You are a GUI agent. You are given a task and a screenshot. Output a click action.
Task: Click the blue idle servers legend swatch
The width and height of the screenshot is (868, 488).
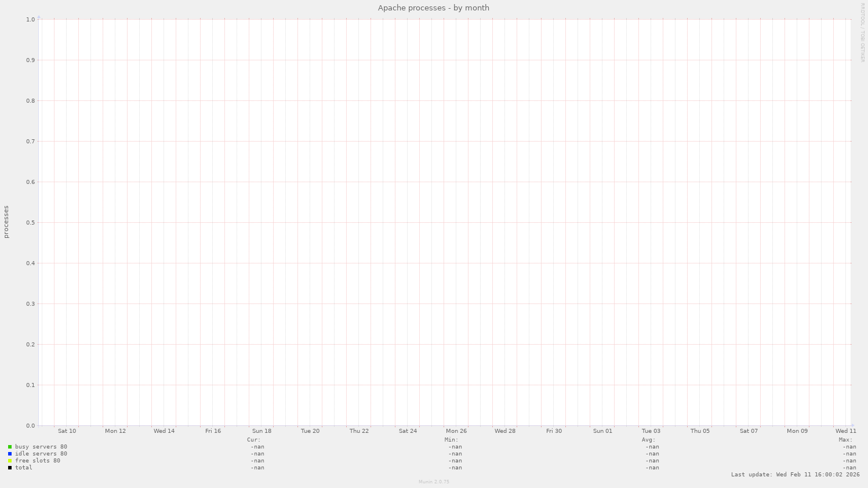click(x=10, y=453)
